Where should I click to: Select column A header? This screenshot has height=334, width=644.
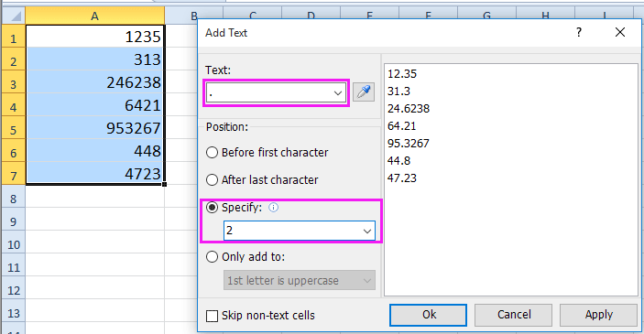pos(95,16)
